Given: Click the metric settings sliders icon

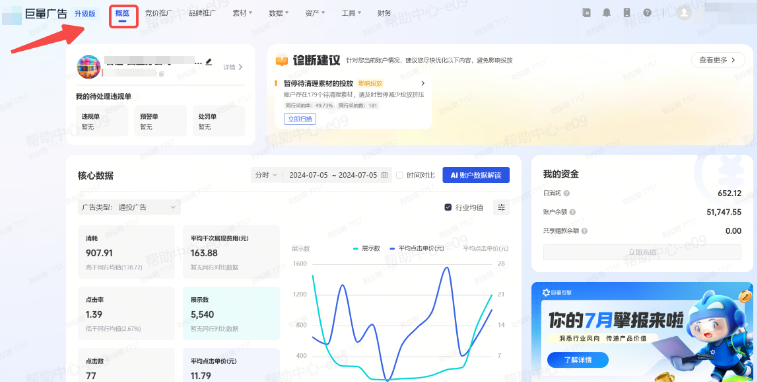Looking at the screenshot, I should pos(501,207).
